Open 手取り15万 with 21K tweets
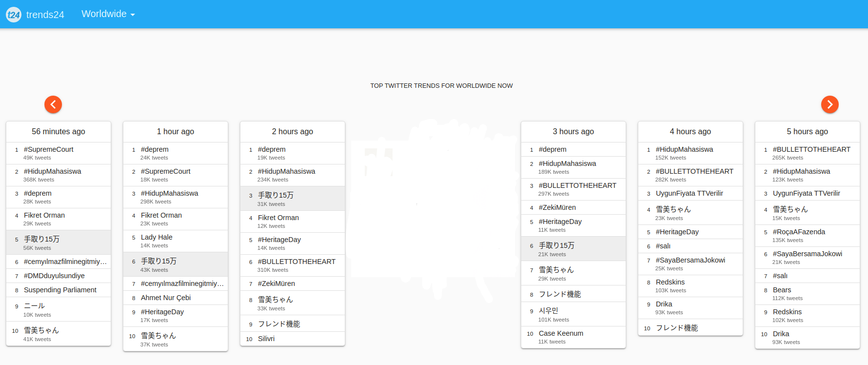 pyautogui.click(x=557, y=245)
